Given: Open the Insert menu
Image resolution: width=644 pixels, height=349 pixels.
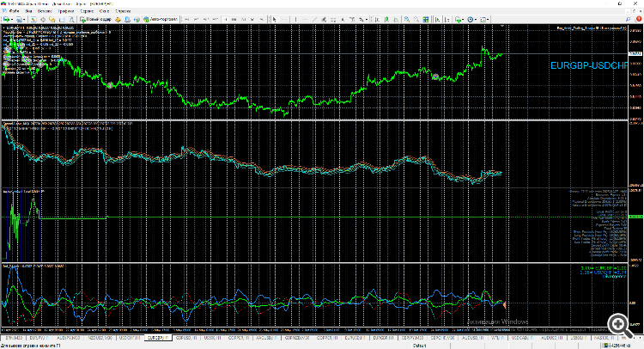Looking at the screenshot, I should pyautogui.click(x=45, y=11).
